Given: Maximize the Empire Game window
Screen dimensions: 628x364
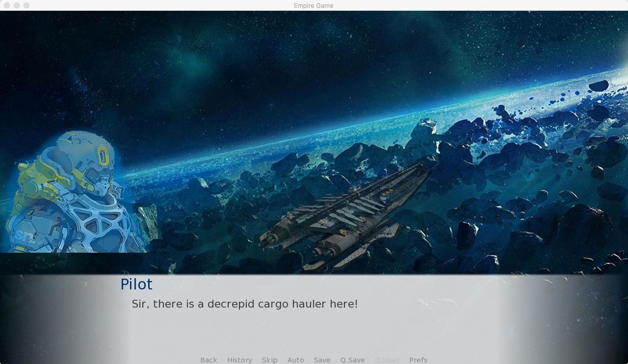Looking at the screenshot, I should pyautogui.click(x=26, y=5).
